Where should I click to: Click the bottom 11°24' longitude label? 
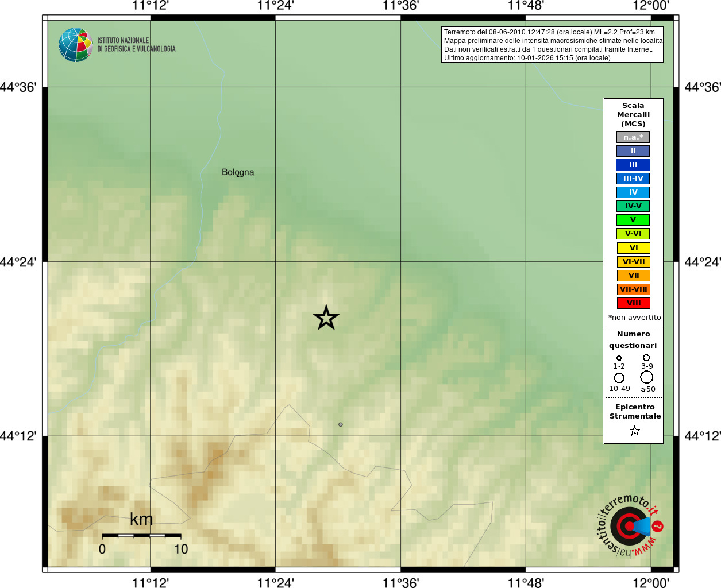(x=275, y=583)
